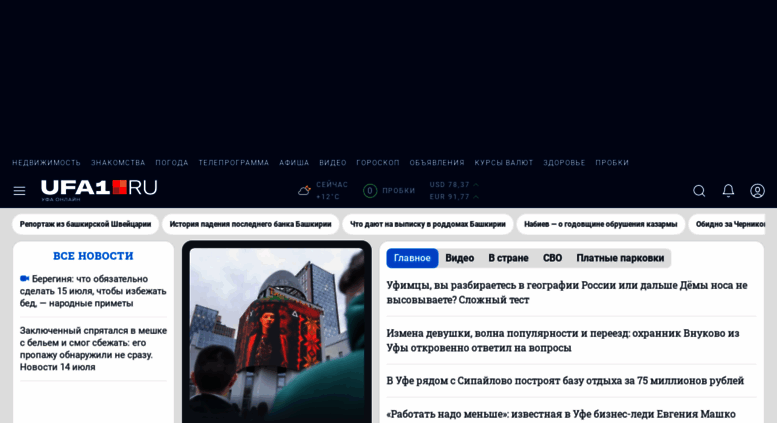Open Пробки in top navigation menu

[x=612, y=162]
